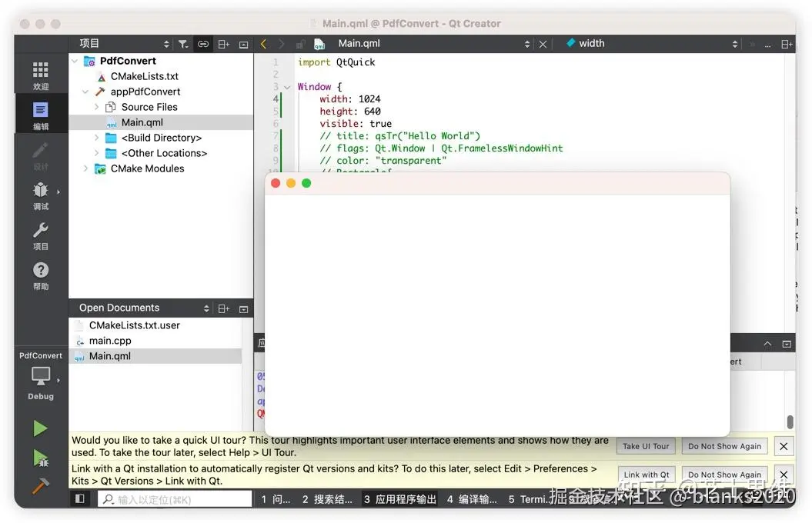Close the Main.qml document with X

click(543, 44)
